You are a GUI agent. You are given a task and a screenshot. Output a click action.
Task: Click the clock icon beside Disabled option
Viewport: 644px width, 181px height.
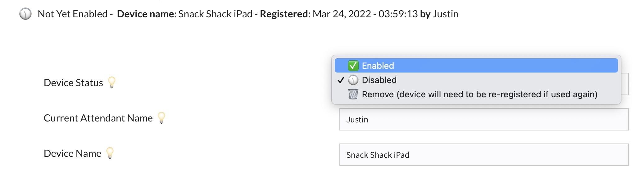353,80
